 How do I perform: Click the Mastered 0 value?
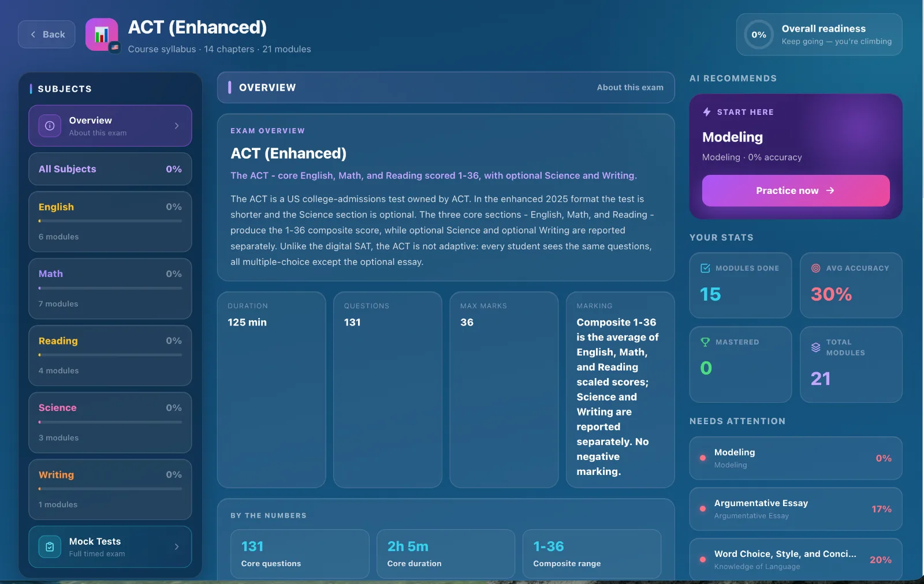coord(706,368)
